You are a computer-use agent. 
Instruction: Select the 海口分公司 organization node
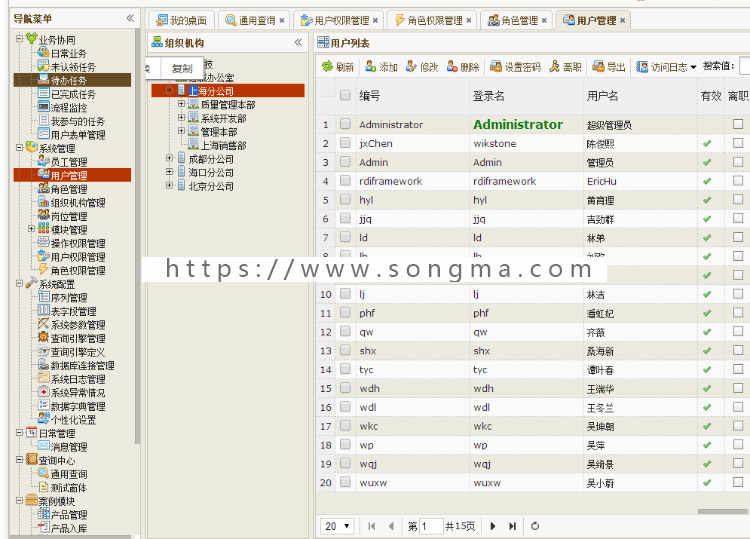tap(211, 172)
